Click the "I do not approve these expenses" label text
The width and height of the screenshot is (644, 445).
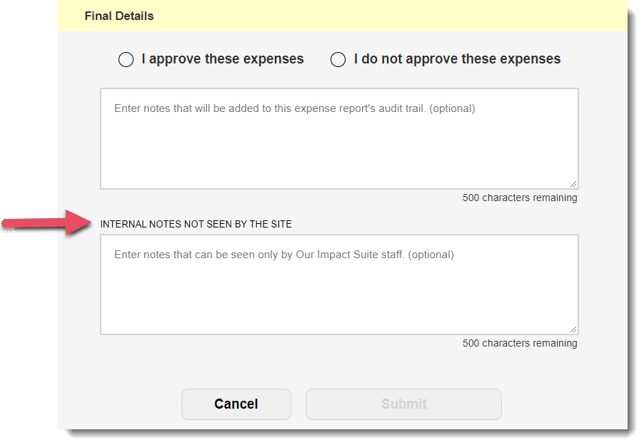click(x=457, y=59)
